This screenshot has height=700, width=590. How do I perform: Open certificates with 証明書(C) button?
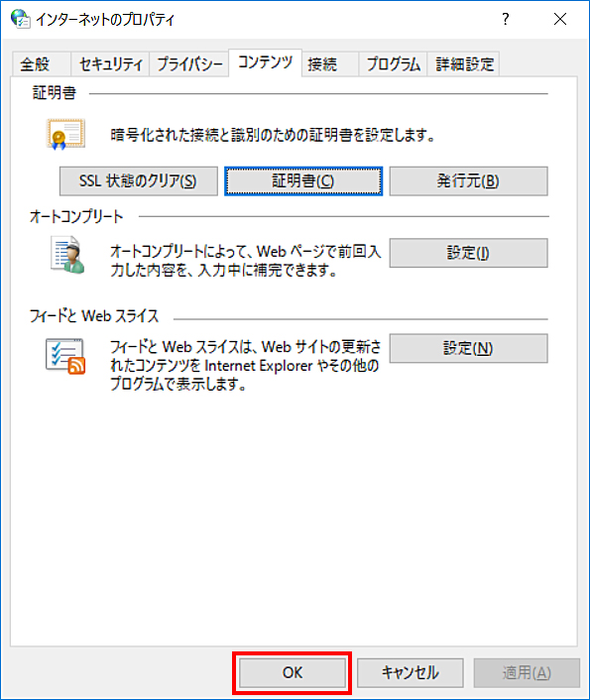click(x=303, y=181)
